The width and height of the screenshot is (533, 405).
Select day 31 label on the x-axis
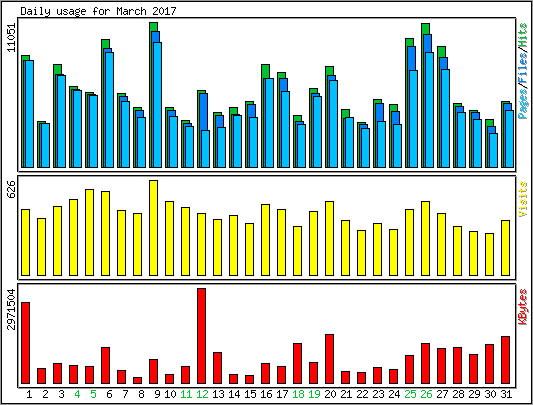pos(506,394)
